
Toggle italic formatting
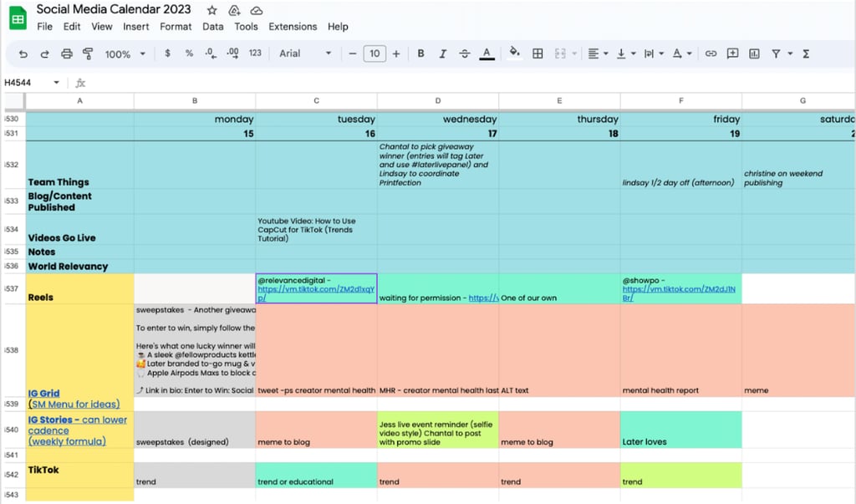(x=443, y=53)
